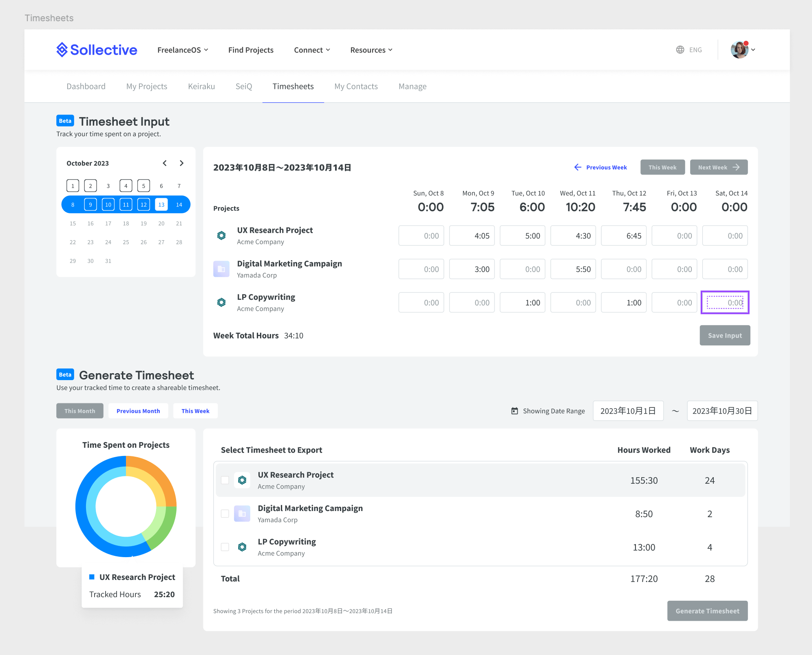
Task: Click the globe language icon
Action: tap(680, 50)
